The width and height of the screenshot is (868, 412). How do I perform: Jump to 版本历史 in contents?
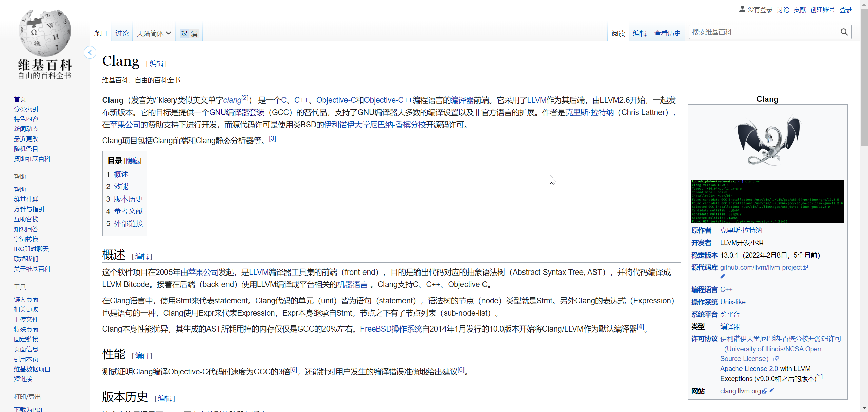coord(129,199)
